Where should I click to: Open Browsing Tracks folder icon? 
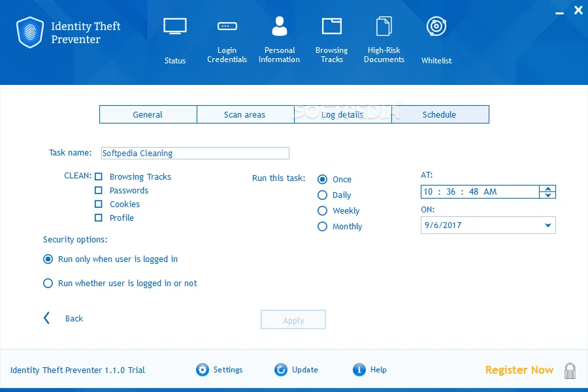click(332, 26)
